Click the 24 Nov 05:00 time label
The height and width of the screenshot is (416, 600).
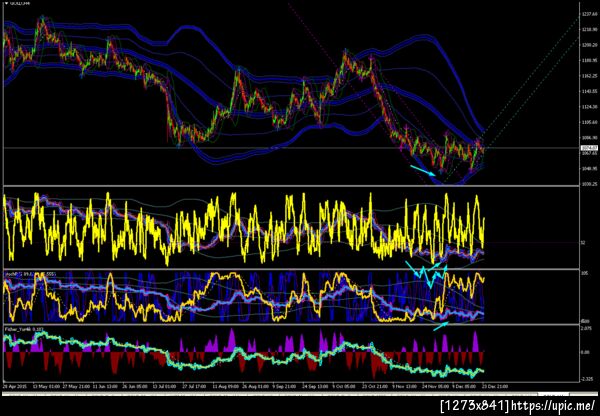(x=435, y=387)
